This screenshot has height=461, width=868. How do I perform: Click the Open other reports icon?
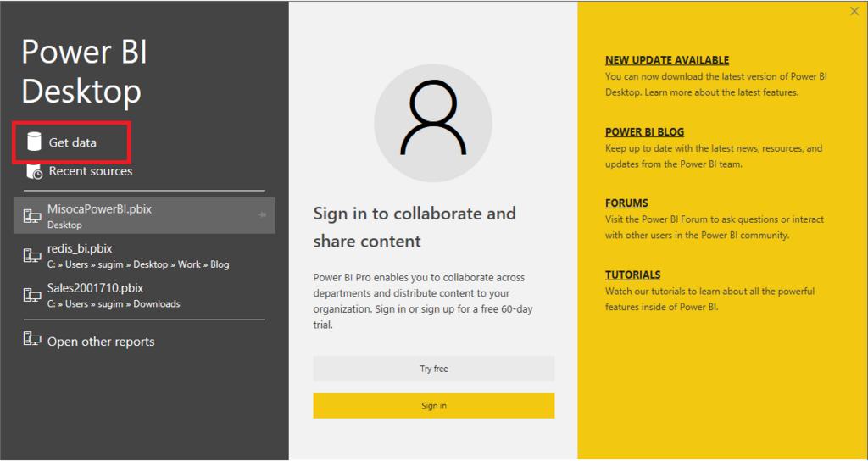(32, 339)
